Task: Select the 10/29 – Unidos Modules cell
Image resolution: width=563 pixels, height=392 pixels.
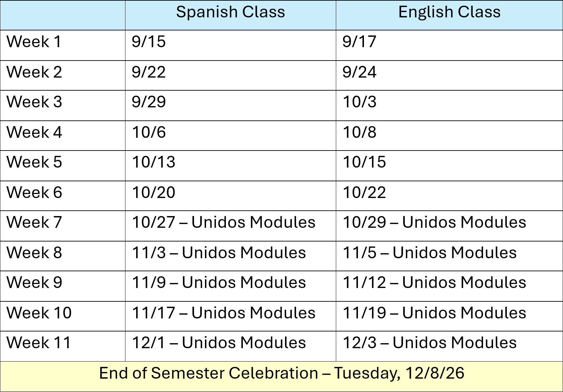Action: click(449, 226)
